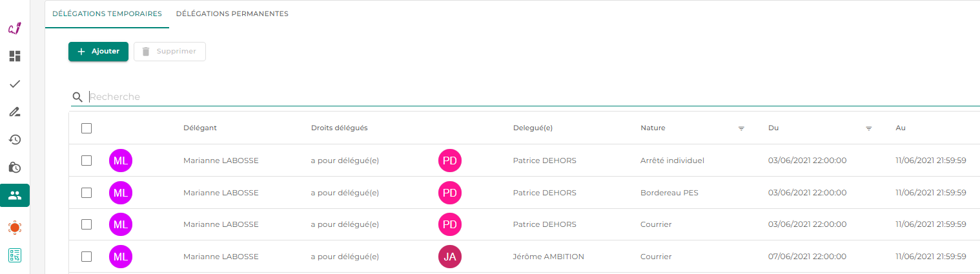Image resolution: width=980 pixels, height=274 pixels.
Task: Select the Bordereau PES row checkbox
Action: click(x=87, y=192)
